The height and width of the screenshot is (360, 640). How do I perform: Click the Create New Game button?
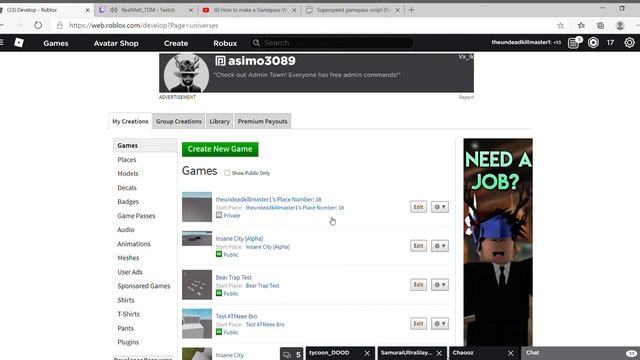point(220,149)
